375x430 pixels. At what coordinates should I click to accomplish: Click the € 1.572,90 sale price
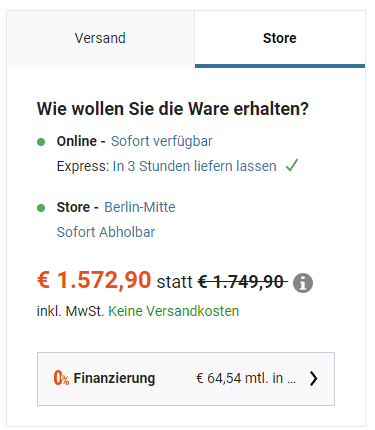[x=94, y=279]
